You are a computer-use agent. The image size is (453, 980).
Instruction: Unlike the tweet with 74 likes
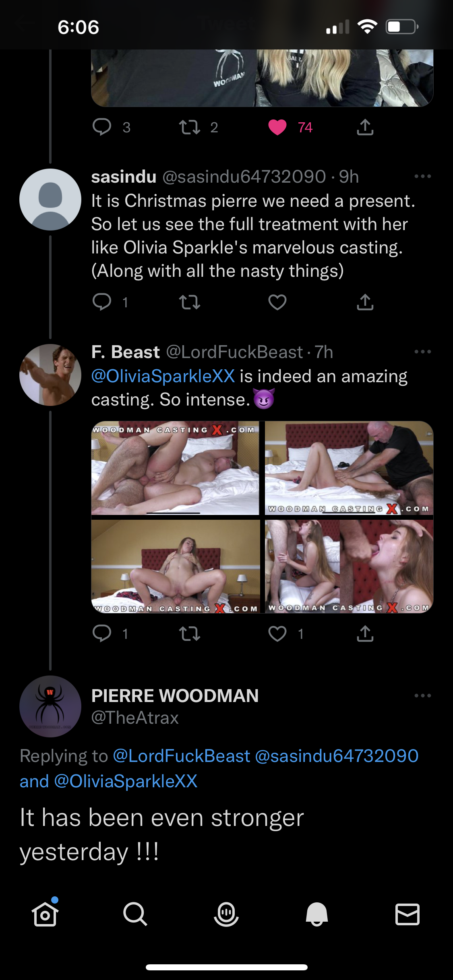[x=277, y=127]
